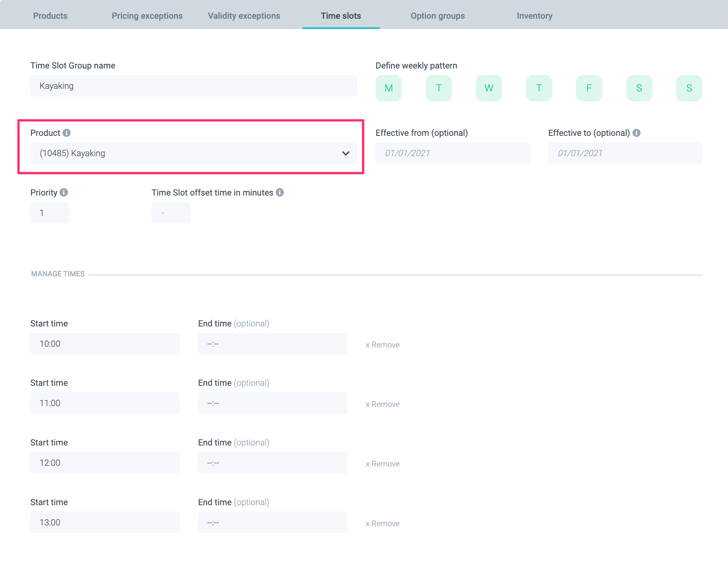
Task: Toggle Thursday in the weekly pattern
Action: (x=539, y=88)
